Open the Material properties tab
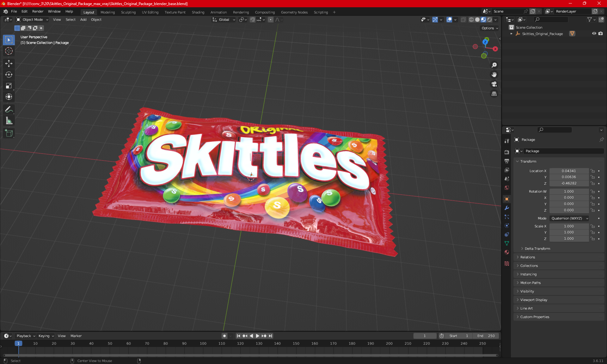Image resolution: width=607 pixels, height=364 pixels. (507, 252)
